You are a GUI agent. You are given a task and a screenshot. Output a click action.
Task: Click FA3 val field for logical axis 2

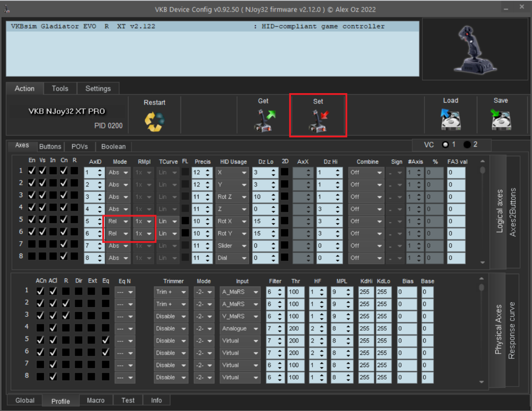(x=456, y=184)
